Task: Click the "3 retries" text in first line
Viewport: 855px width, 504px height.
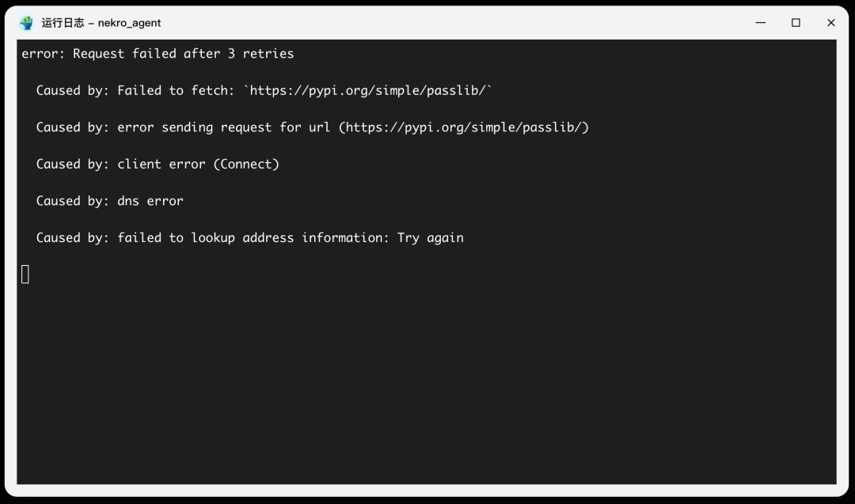Action: [x=261, y=54]
